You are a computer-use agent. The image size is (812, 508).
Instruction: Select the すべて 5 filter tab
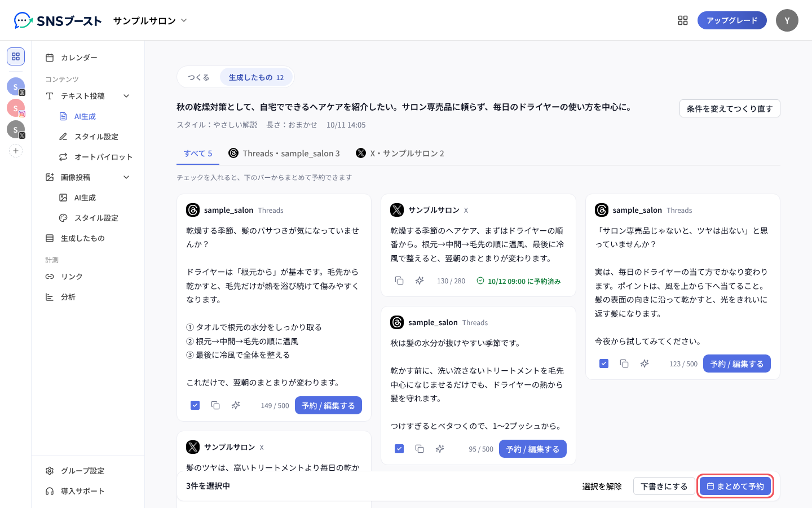tap(198, 154)
